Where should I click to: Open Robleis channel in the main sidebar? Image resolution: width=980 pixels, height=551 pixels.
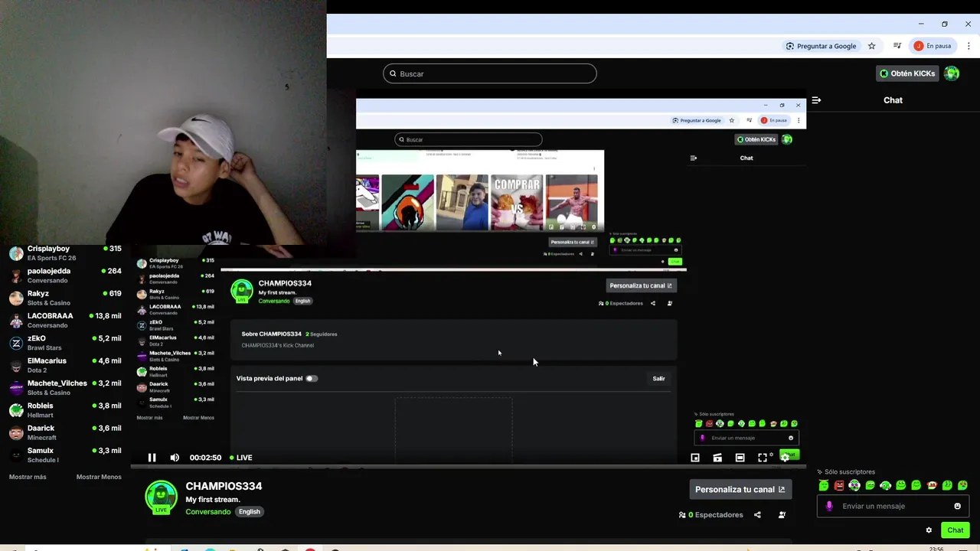pos(65,410)
